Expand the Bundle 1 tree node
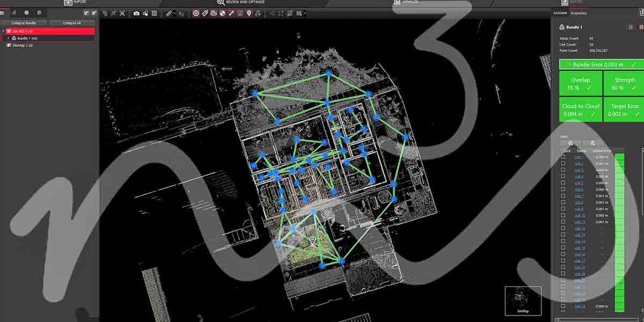The image size is (644, 322). 8,38
